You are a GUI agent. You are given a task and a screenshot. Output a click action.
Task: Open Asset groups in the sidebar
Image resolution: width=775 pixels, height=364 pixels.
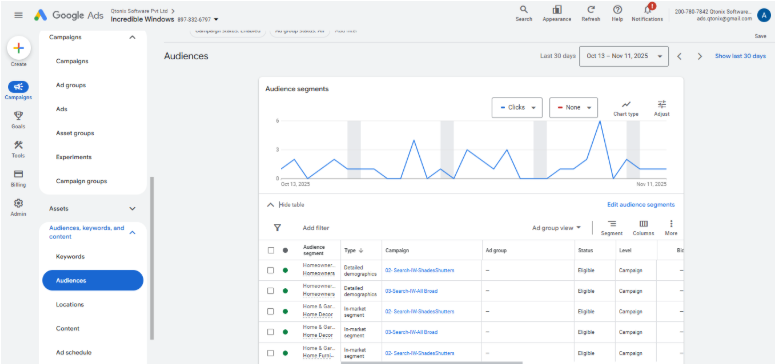coord(75,133)
